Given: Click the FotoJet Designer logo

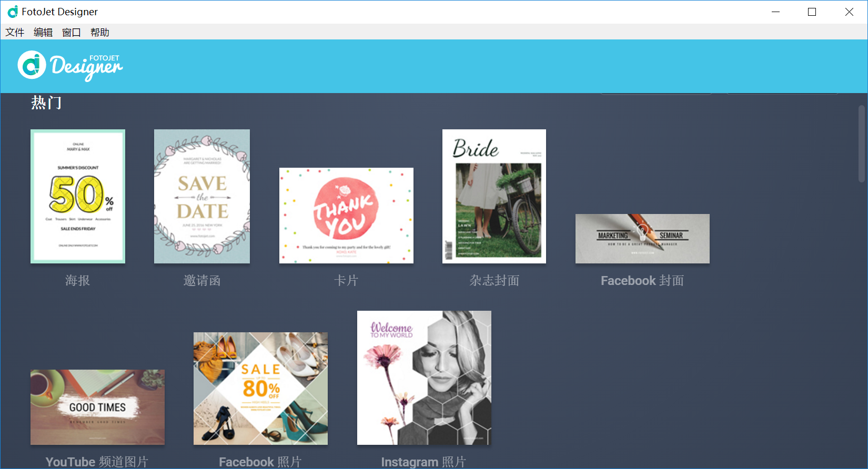Looking at the screenshot, I should pyautogui.click(x=70, y=66).
